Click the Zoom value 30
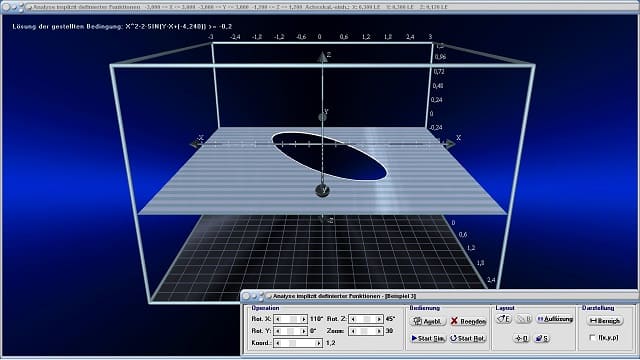 point(389,331)
